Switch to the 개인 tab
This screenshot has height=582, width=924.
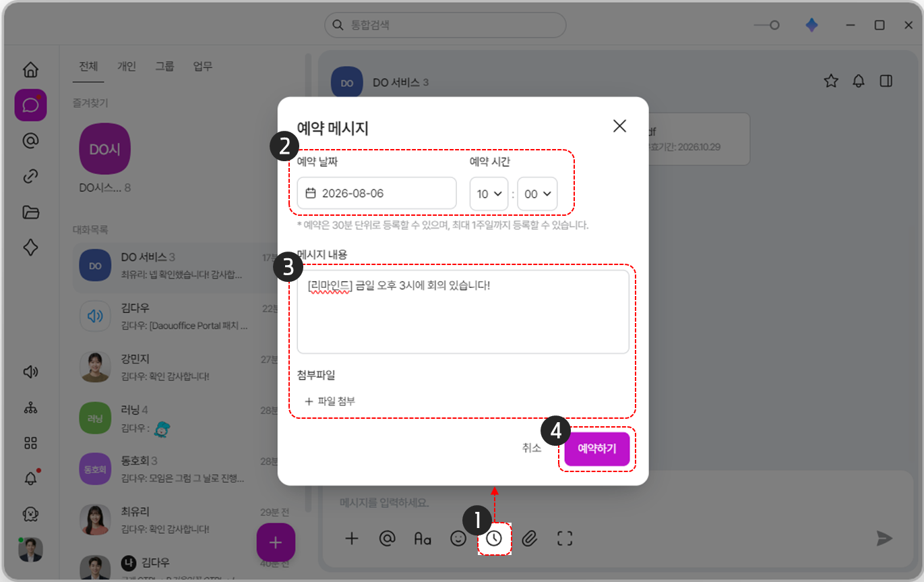point(127,66)
